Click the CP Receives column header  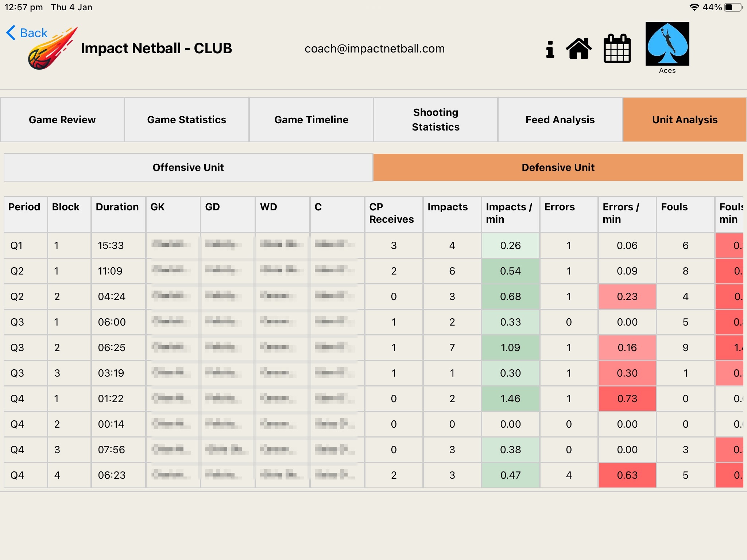[x=393, y=213]
